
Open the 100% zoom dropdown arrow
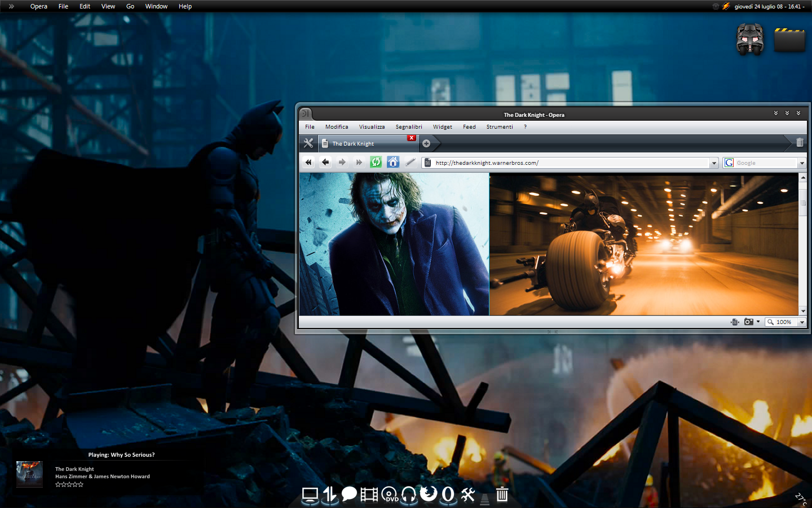(802, 322)
